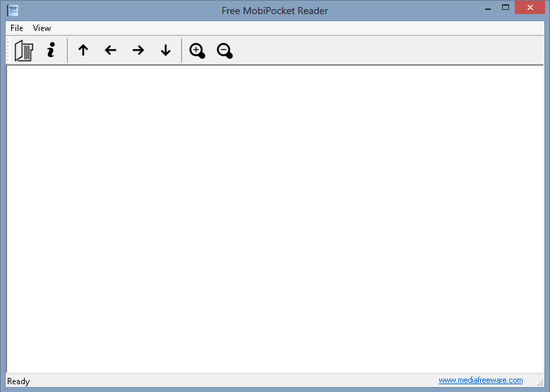This screenshot has width=550, height=392.
Task: Go to previous page with left arrow
Action: tap(110, 50)
